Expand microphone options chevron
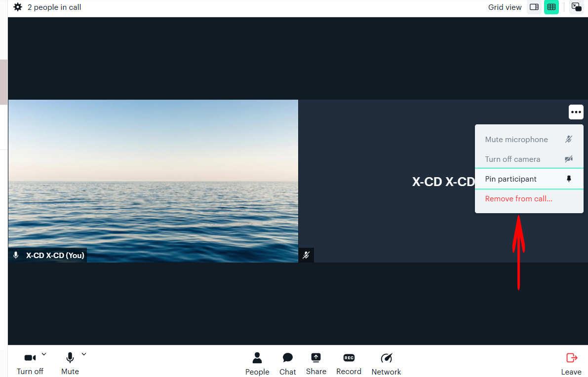The width and height of the screenshot is (588, 377). (x=84, y=354)
